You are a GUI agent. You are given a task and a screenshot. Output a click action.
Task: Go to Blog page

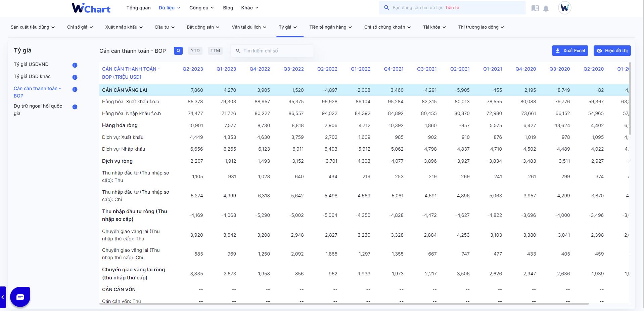pos(228,8)
